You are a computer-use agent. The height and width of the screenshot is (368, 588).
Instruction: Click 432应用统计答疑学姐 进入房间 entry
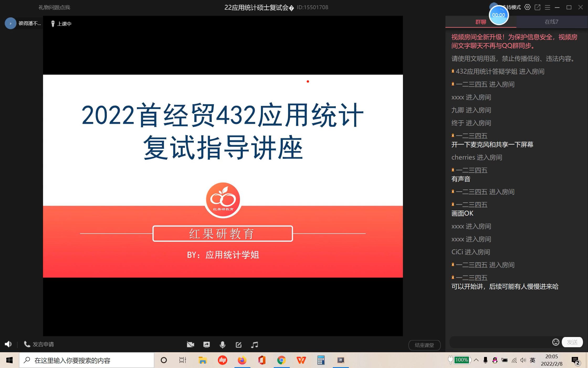click(498, 71)
